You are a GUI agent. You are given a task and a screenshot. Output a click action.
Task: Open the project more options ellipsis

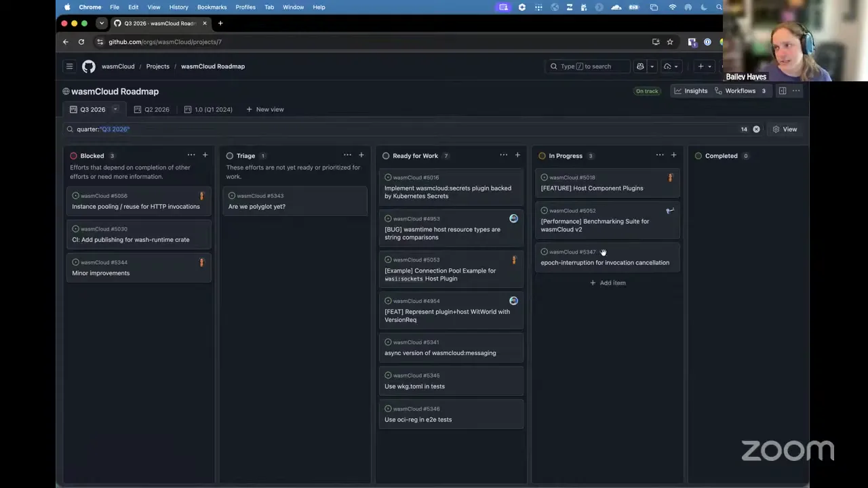tap(796, 91)
